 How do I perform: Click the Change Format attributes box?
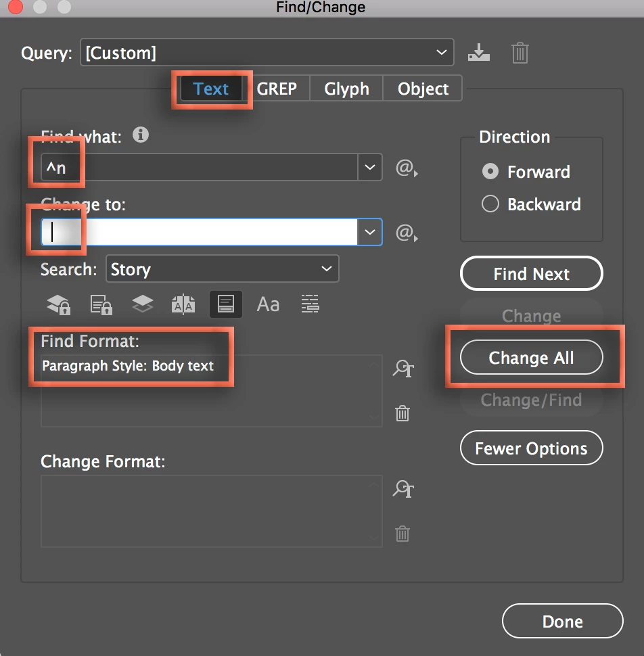click(211, 511)
